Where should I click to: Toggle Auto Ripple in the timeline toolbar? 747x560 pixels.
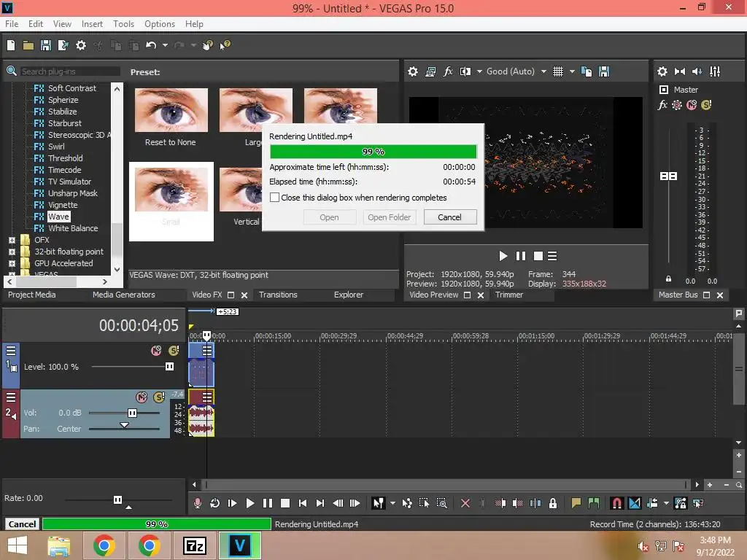(x=652, y=503)
